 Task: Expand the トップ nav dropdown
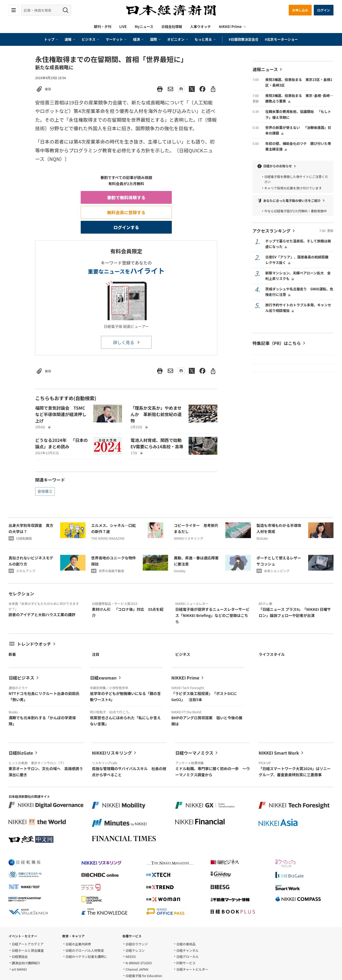tap(51, 40)
